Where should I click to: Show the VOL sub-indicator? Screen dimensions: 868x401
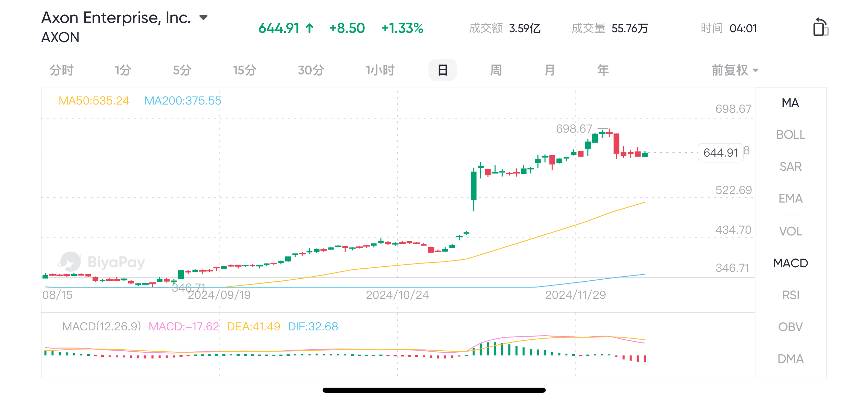click(x=791, y=231)
